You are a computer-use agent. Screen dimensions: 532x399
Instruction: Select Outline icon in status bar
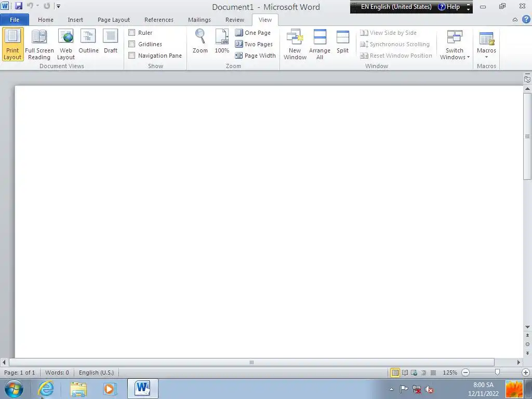point(423,373)
